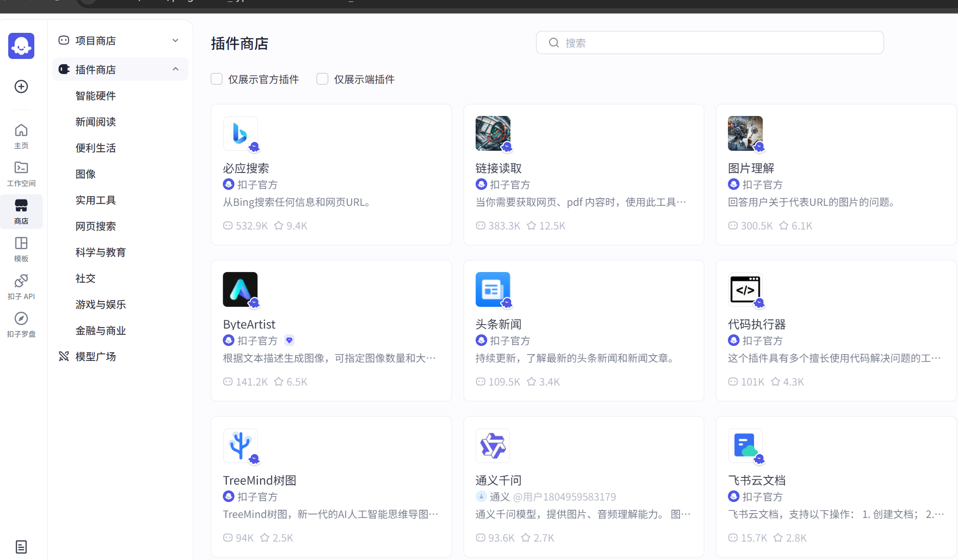This screenshot has width=958, height=560.
Task: Click the 飞书云文档 plugin icon
Action: 745,445
